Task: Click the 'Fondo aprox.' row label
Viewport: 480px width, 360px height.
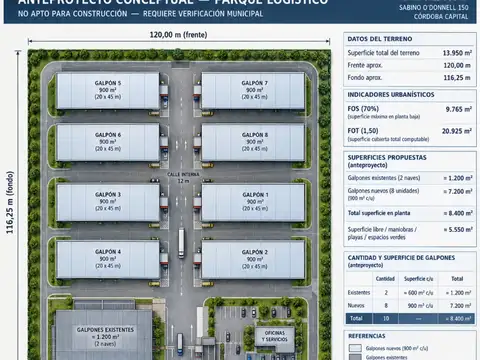Action: pos(365,78)
